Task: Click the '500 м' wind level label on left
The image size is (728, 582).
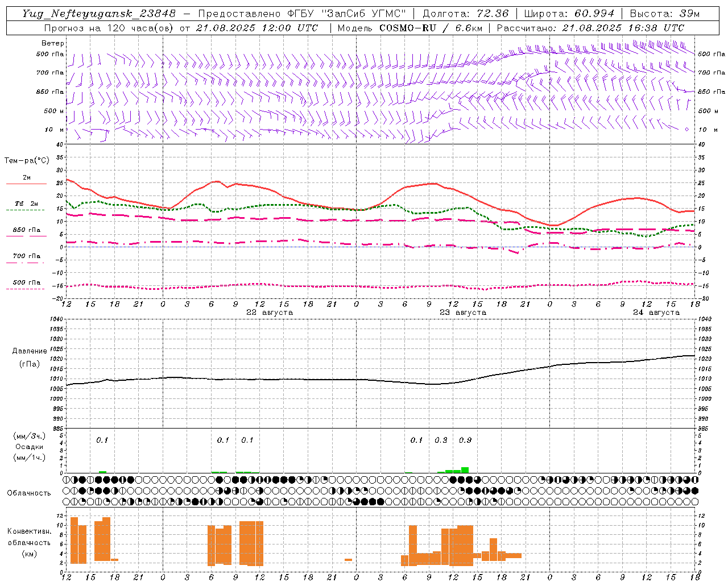Action: point(55,111)
